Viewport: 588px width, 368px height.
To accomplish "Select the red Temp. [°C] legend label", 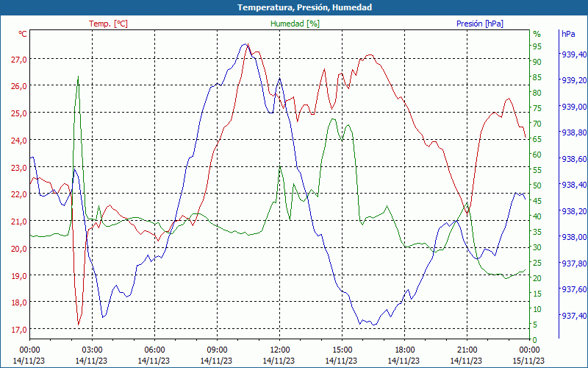I will 108,24.
